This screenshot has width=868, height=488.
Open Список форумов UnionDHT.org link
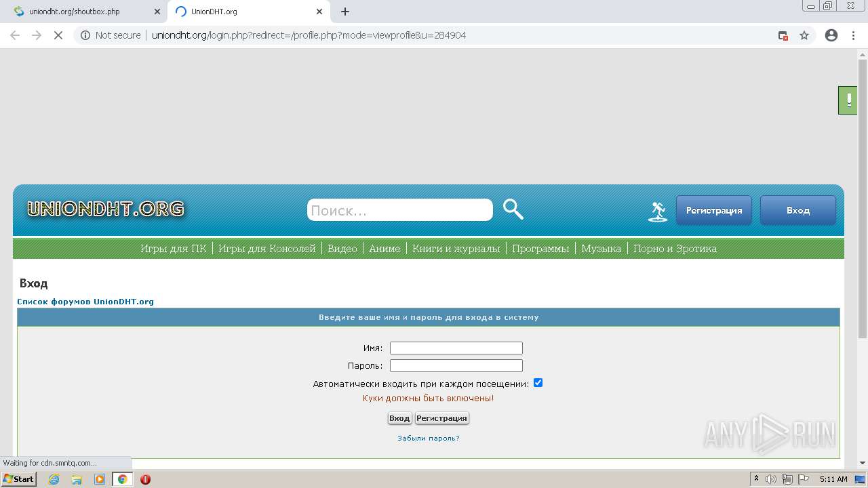coord(85,302)
